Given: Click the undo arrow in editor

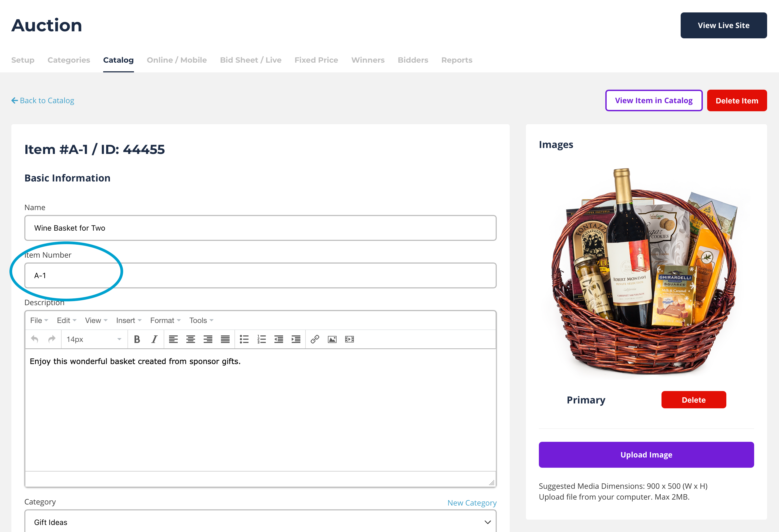Looking at the screenshot, I should tap(35, 339).
